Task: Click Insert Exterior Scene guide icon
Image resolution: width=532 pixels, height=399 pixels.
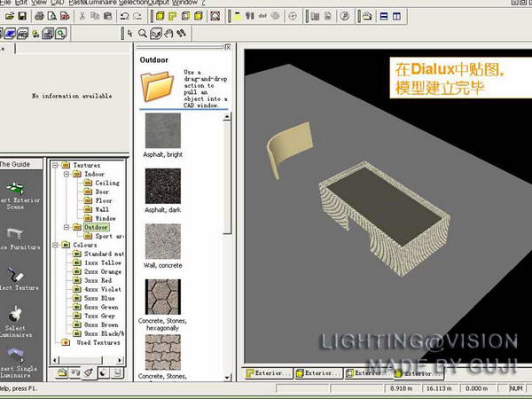Action: click(15, 188)
